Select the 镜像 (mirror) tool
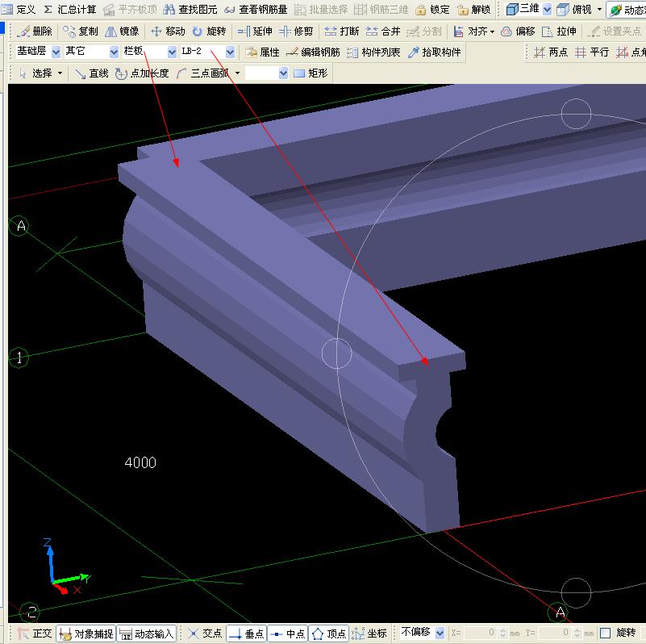646x644 pixels. click(122, 31)
